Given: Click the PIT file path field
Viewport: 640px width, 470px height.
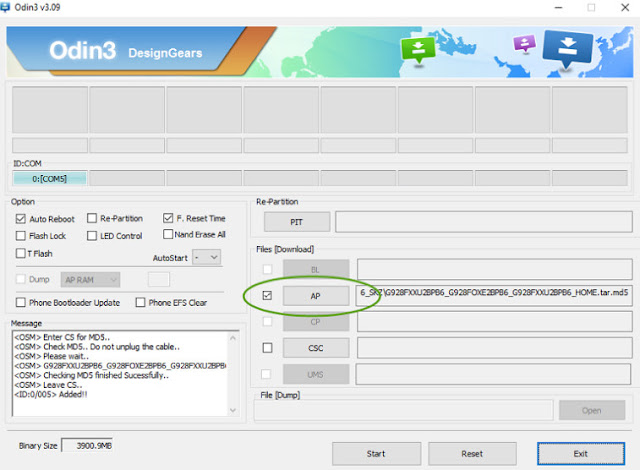Looking at the screenshot, I should click(484, 222).
